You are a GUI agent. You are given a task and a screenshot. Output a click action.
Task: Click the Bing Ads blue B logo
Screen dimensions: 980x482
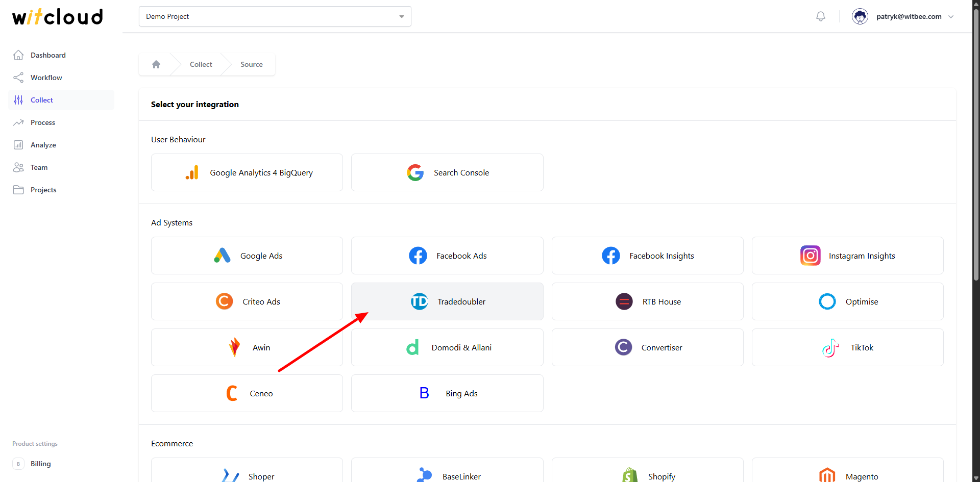coord(424,393)
